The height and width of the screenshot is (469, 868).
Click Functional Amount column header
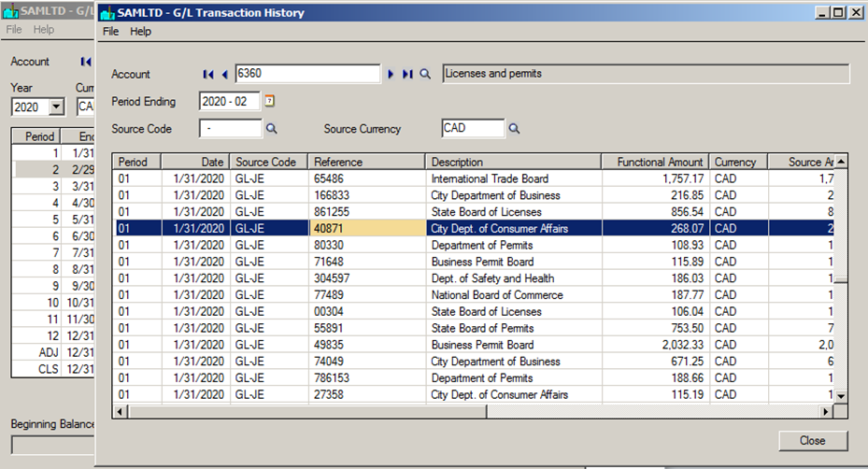point(655,162)
